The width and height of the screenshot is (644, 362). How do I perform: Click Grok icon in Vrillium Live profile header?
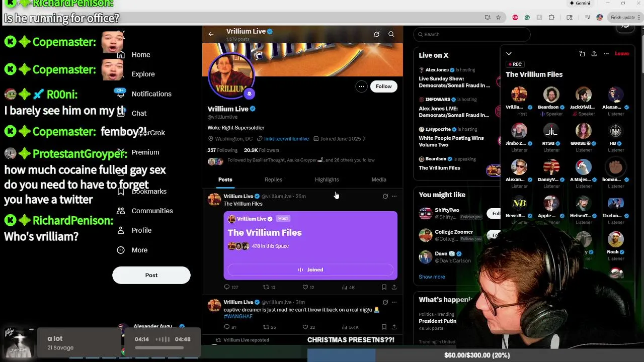pyautogui.click(x=376, y=34)
